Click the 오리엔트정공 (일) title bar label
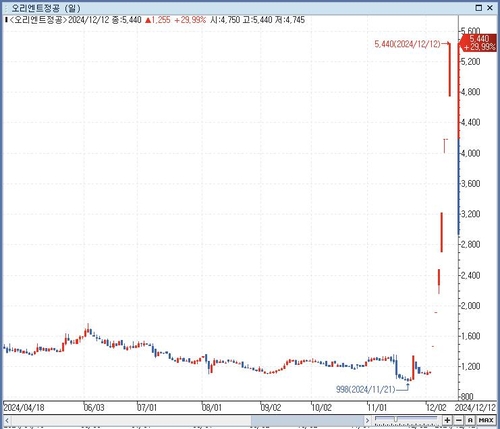Viewport: 500px width, 429px height. tap(46, 8)
